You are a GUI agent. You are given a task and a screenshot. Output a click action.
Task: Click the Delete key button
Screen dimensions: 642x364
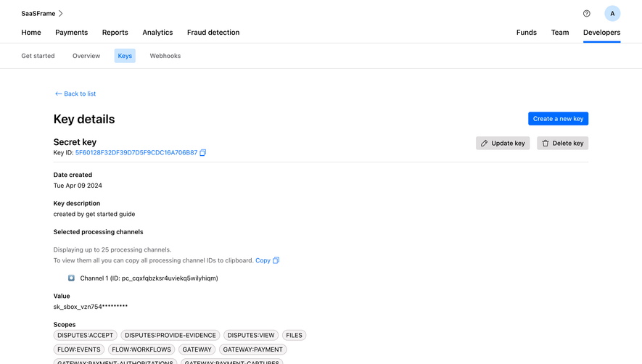tap(563, 144)
